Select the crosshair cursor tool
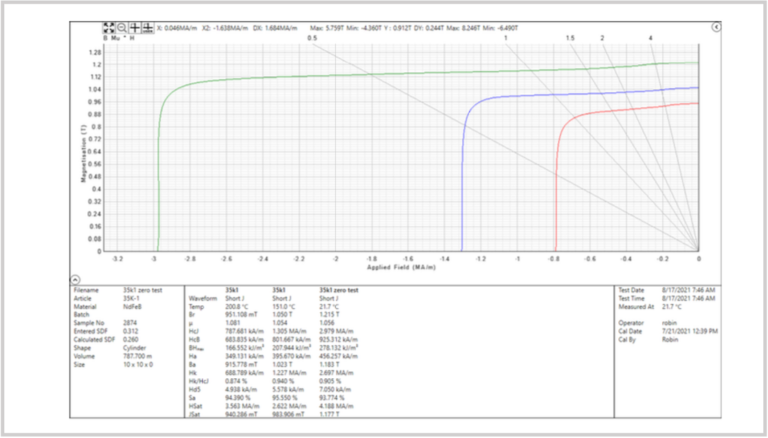768x438 pixels. coord(134,28)
